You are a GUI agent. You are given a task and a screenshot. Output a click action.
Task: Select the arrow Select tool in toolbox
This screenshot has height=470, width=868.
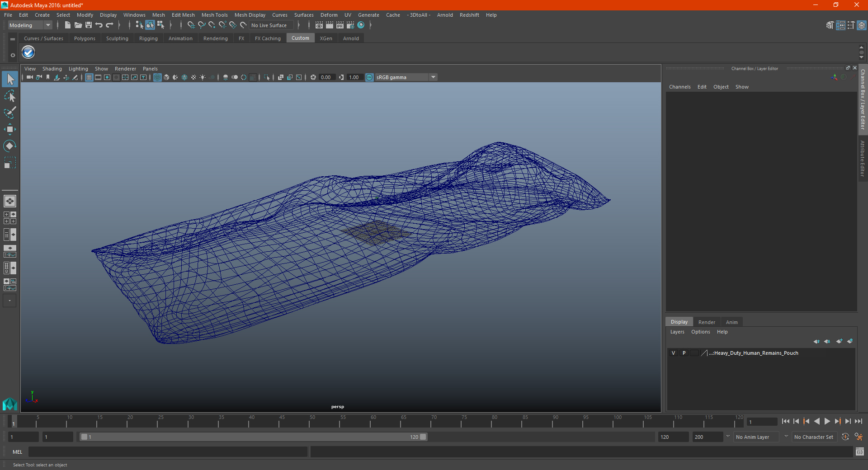point(10,80)
